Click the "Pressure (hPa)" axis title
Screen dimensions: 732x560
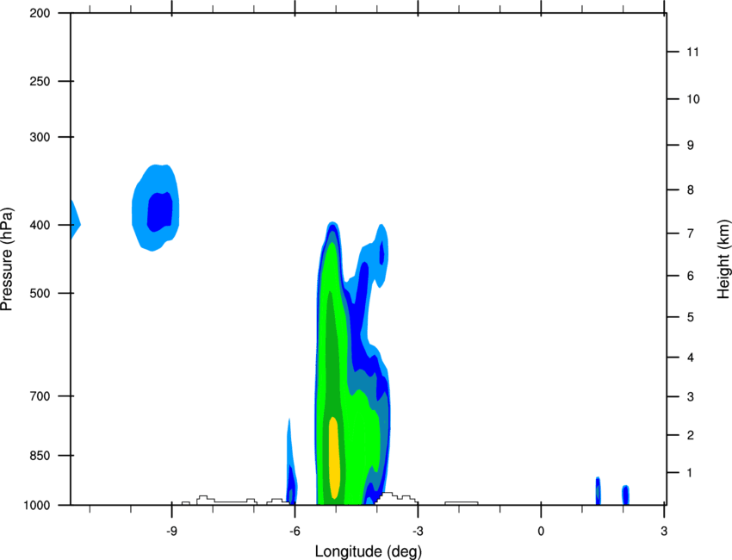[x=7, y=259]
